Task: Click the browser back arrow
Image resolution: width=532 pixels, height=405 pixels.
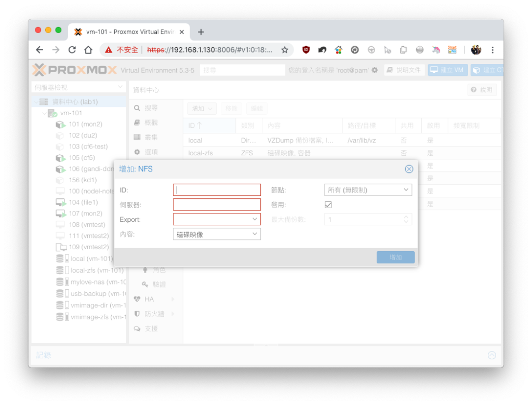Action: tap(39, 50)
